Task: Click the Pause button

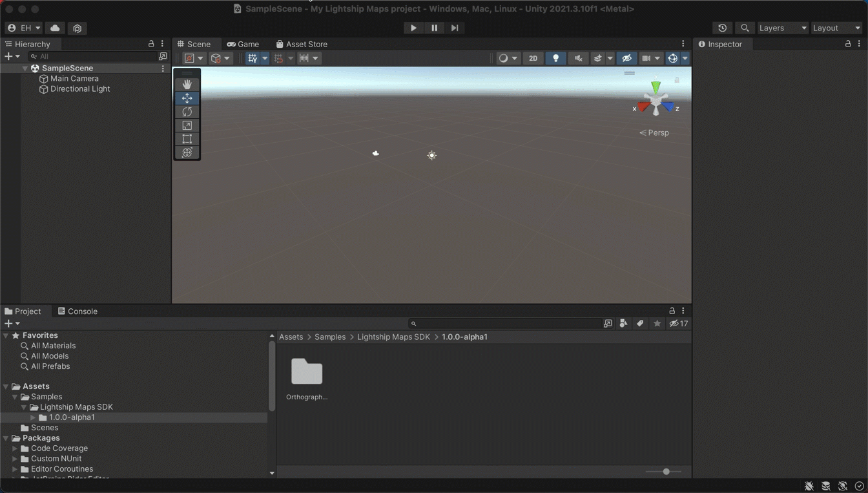Action: click(434, 28)
